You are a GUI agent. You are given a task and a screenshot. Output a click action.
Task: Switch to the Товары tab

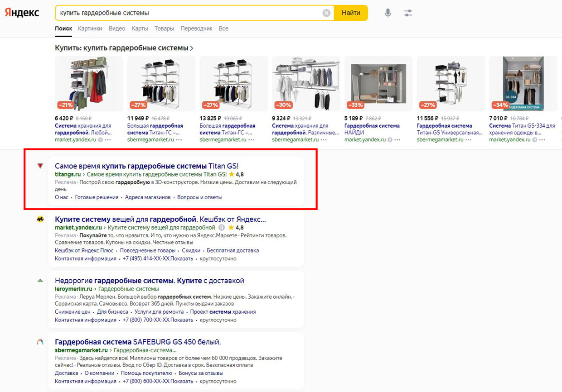coord(164,29)
